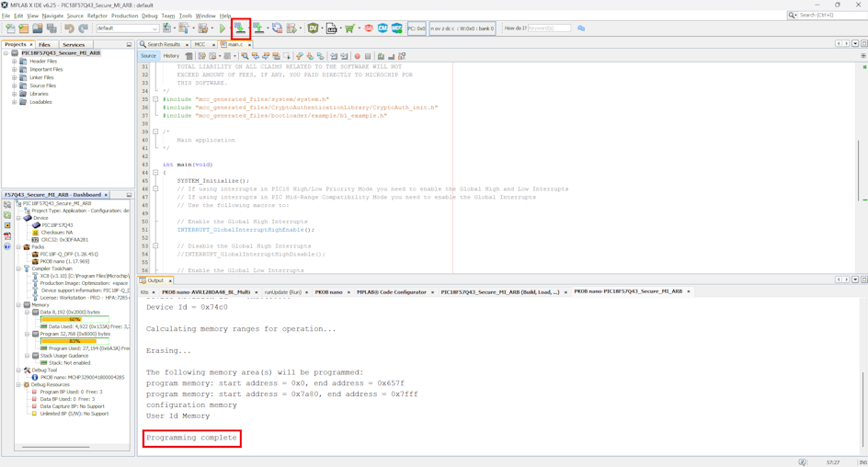Click the Program memory usage bar showing 83%
The width and height of the screenshot is (868, 467).
pyautogui.click(x=74, y=341)
